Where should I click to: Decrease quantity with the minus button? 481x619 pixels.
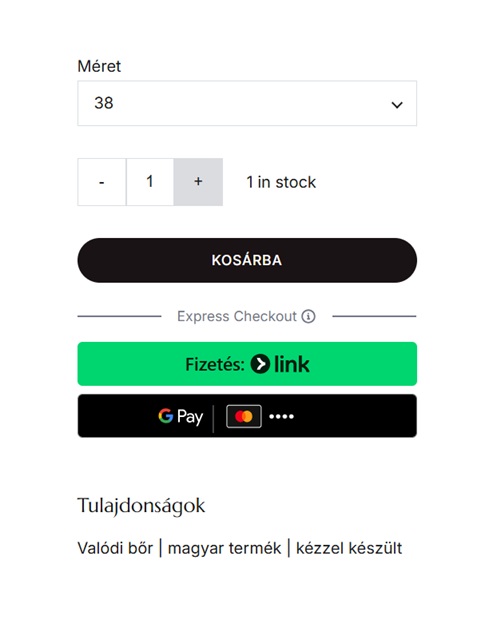point(102,182)
